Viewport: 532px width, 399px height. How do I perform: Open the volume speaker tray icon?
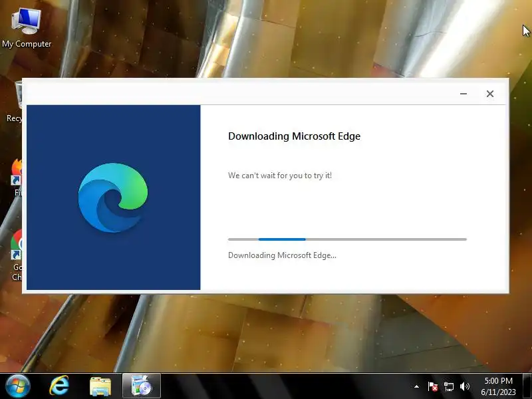coord(464,386)
